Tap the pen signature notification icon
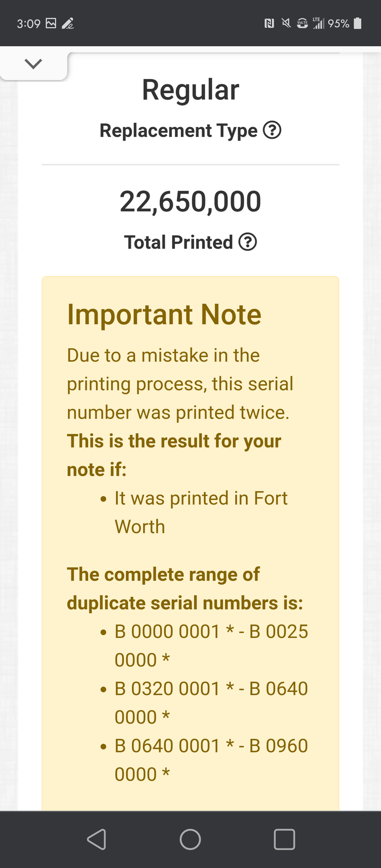 (68, 23)
